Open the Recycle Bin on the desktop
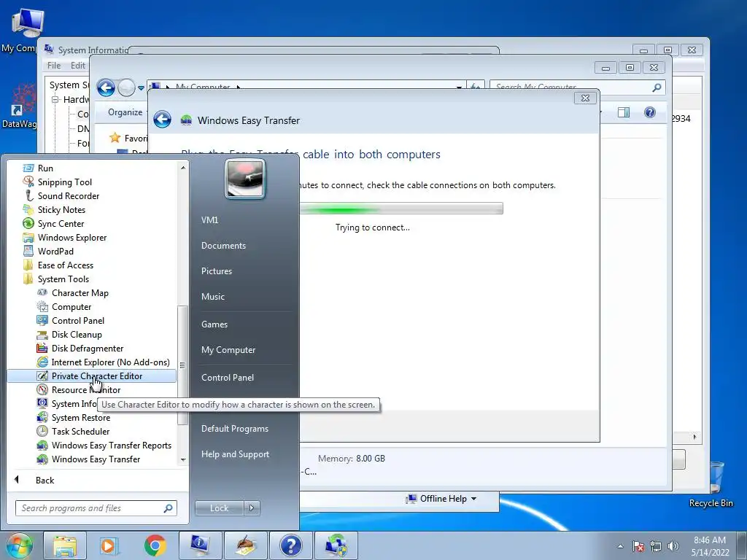The width and height of the screenshot is (747, 560). click(x=711, y=485)
